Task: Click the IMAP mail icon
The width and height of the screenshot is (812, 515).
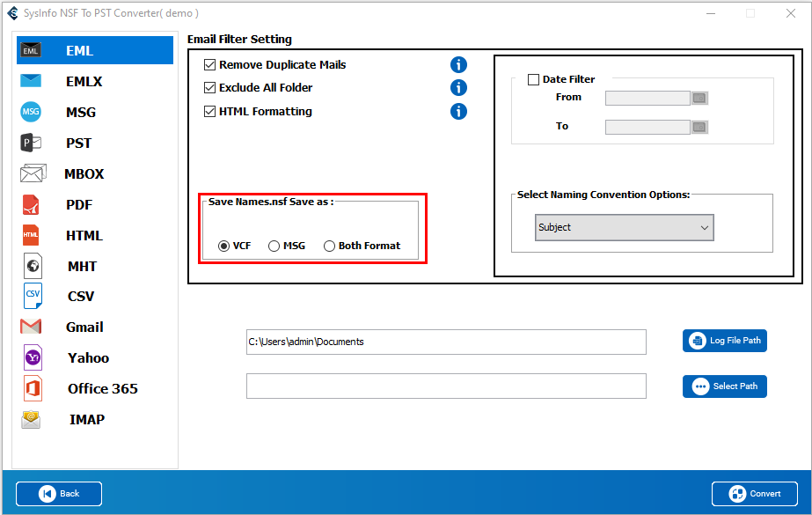Action: pyautogui.click(x=31, y=419)
